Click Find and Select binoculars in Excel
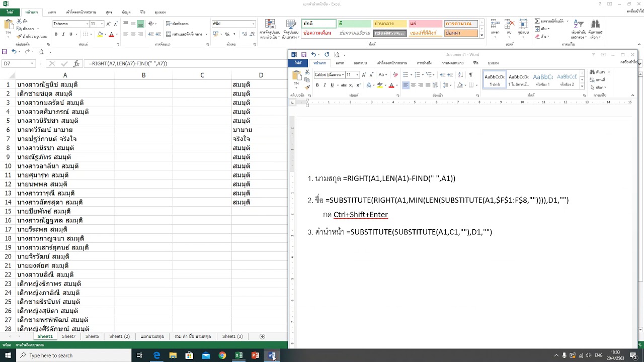This screenshot has width=644, height=362. 595,24
